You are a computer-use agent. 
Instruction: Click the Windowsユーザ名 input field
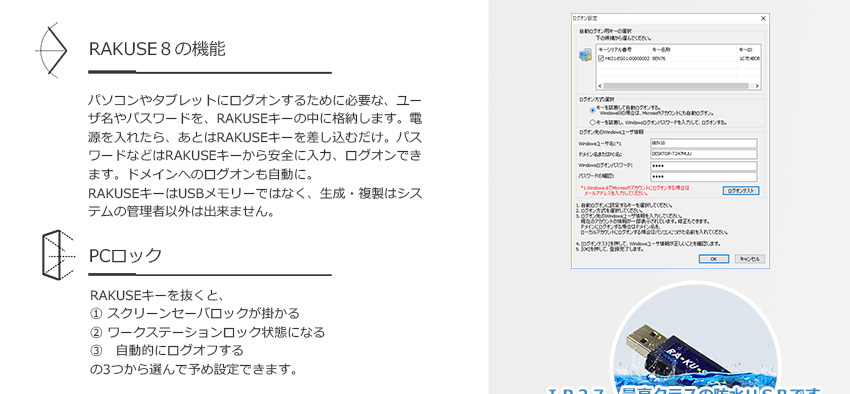pyautogui.click(x=704, y=143)
